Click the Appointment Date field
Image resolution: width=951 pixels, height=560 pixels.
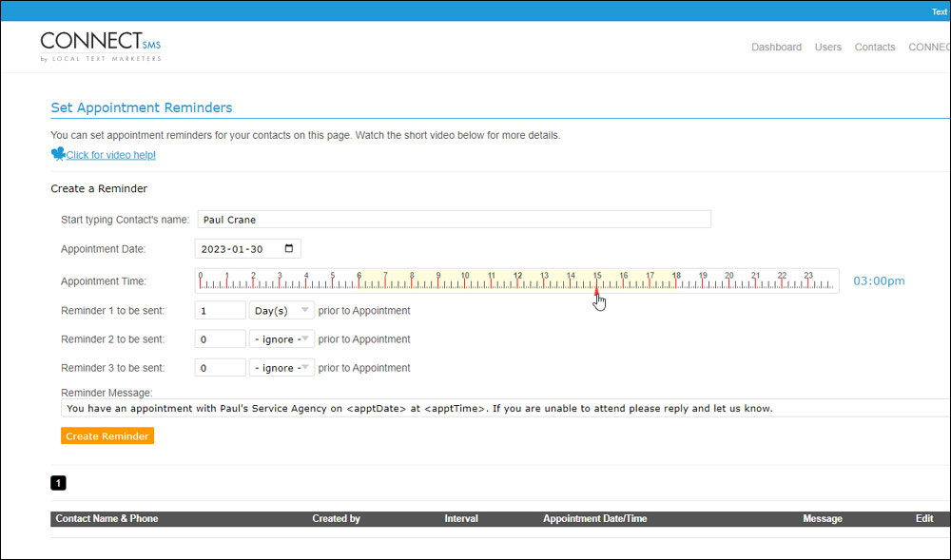click(247, 248)
